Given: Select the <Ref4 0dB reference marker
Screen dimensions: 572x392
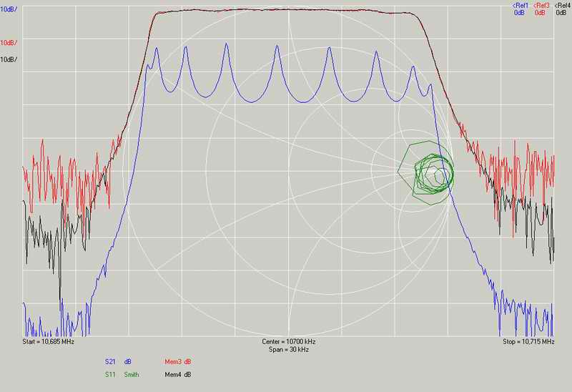Looking at the screenshot, I should tap(562, 9).
